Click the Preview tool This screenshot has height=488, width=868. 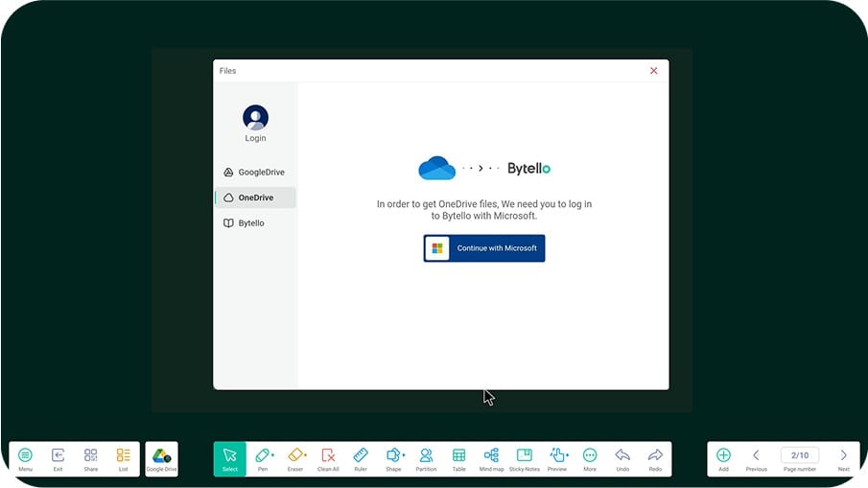tap(557, 458)
